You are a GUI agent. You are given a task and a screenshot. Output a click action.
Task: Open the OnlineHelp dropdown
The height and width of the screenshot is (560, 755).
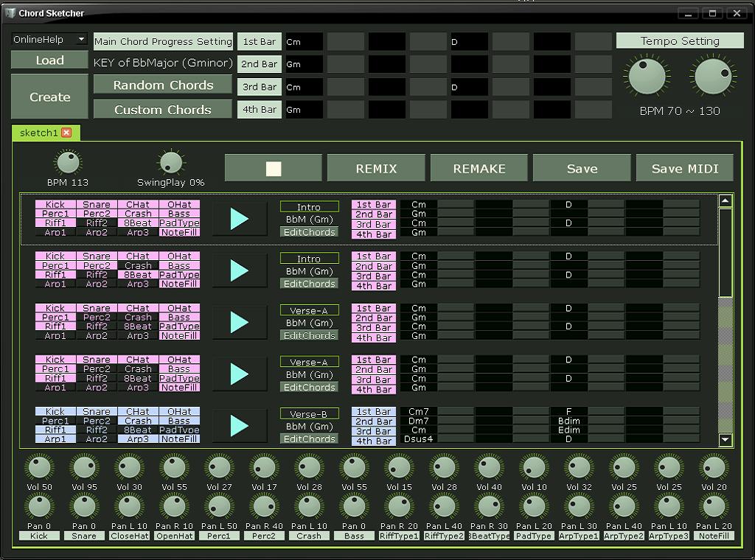pos(49,40)
